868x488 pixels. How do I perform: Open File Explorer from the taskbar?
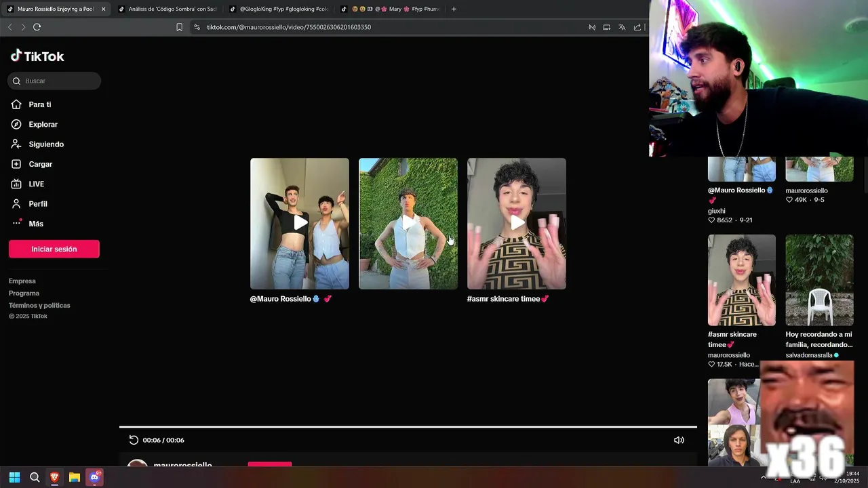coord(75,477)
